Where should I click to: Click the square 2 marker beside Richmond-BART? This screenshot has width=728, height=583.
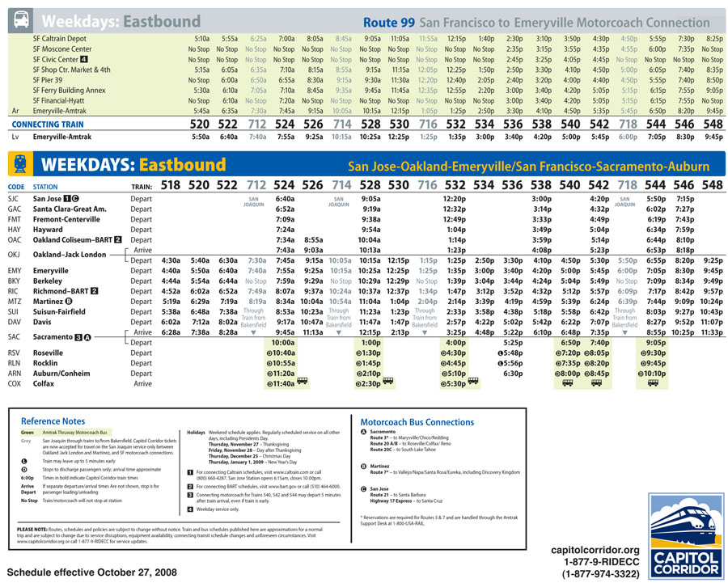coord(95,291)
